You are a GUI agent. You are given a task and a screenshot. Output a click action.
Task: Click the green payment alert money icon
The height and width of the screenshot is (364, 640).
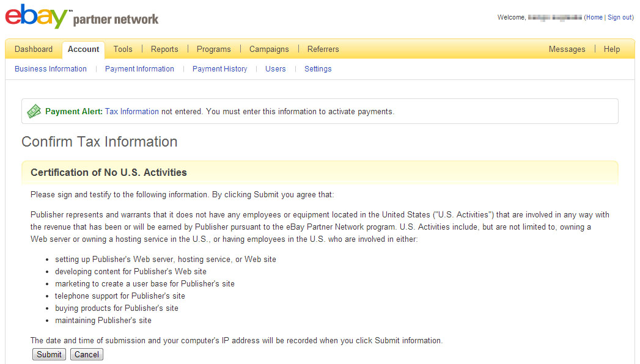tap(34, 111)
